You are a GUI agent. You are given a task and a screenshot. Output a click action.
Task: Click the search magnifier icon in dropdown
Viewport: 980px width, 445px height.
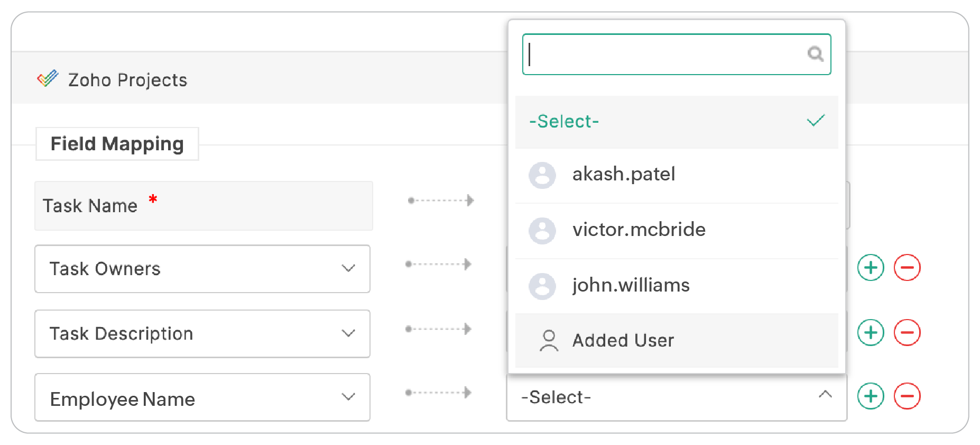pyautogui.click(x=815, y=54)
